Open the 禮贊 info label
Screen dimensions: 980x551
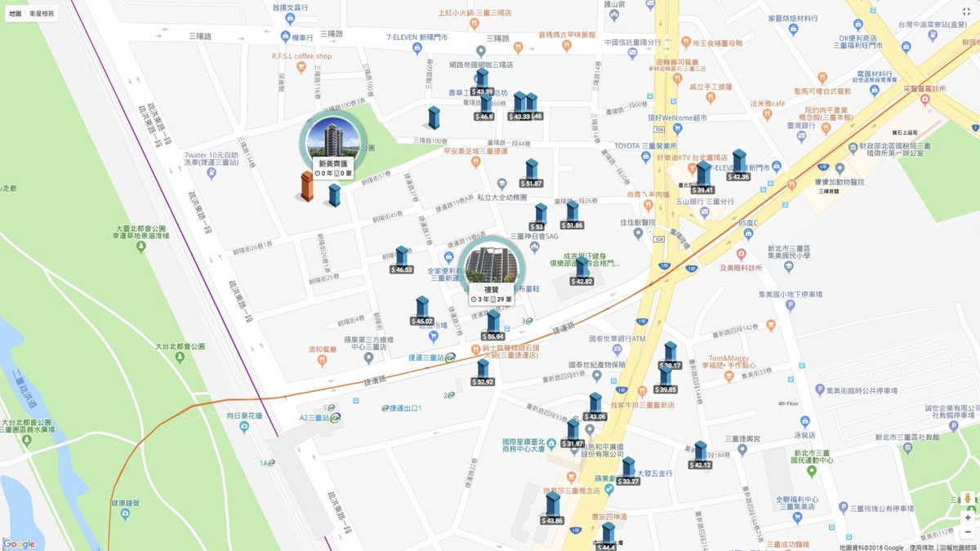pyautogui.click(x=492, y=294)
